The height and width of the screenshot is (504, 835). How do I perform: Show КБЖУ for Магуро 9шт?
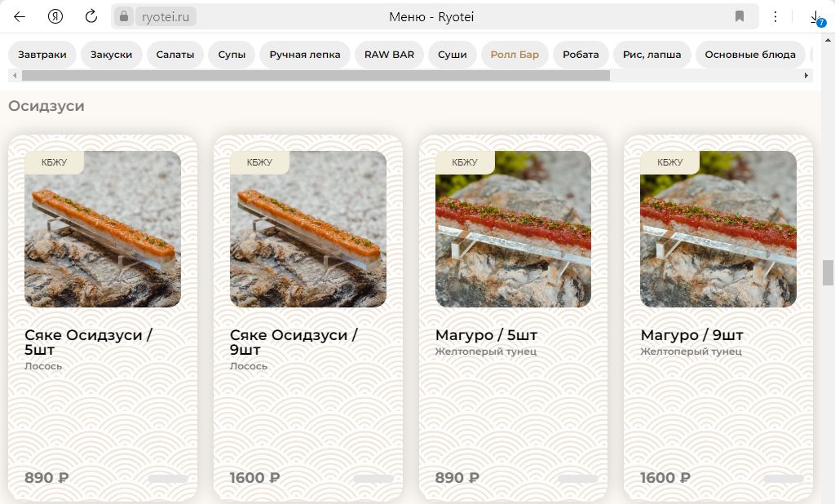pos(669,162)
